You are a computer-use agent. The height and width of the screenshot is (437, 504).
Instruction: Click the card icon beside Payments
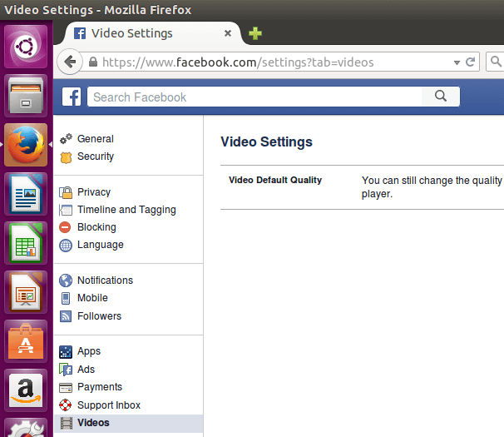66,387
